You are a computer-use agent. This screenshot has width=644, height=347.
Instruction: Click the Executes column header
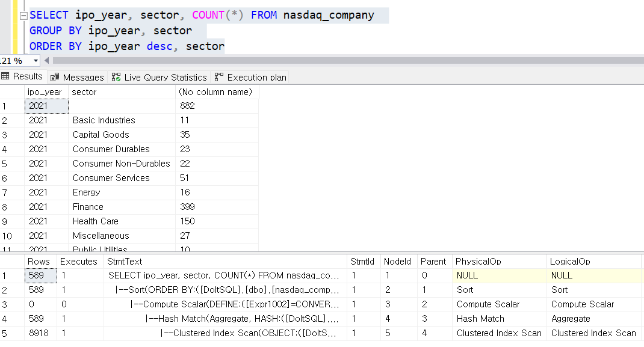tap(80, 261)
